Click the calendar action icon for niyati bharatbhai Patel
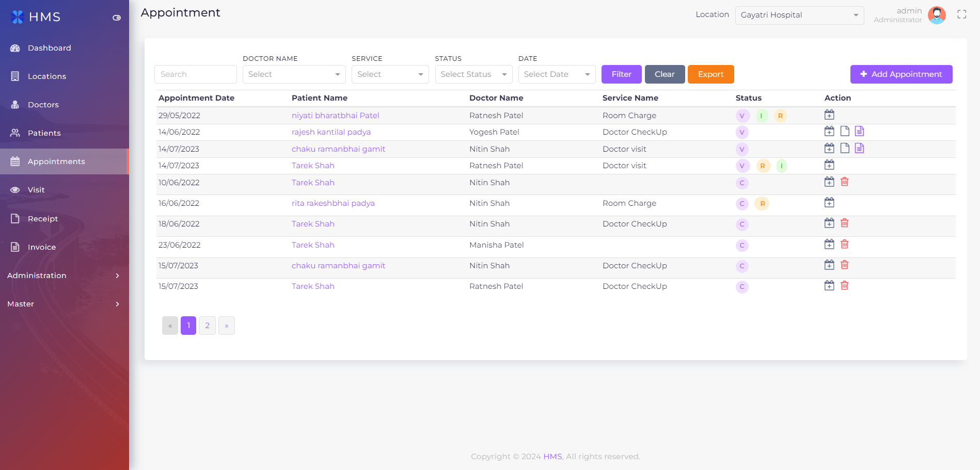The image size is (980, 470). [830, 115]
